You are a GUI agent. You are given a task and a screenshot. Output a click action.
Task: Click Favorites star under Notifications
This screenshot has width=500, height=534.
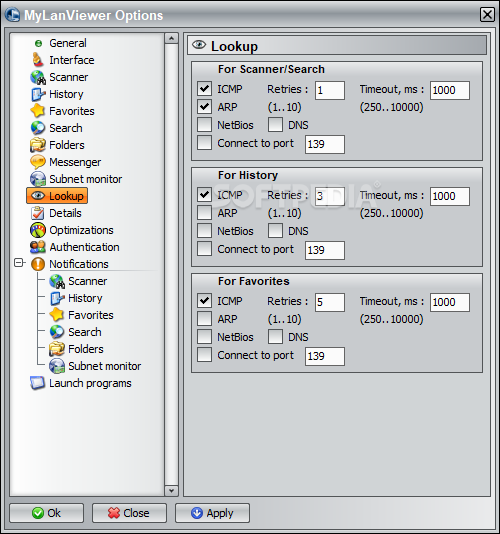(x=57, y=315)
